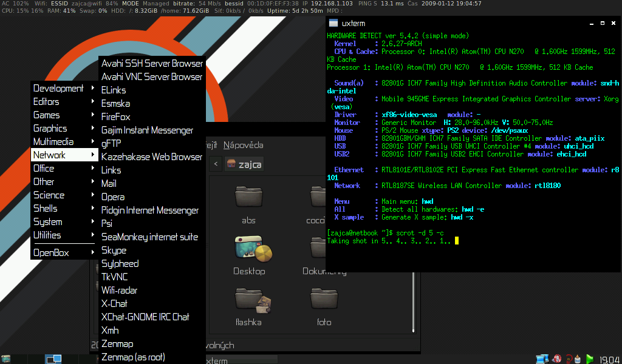Image resolution: width=622 pixels, height=364 pixels.
Task: Expand the Development submenu
Action: click(63, 88)
